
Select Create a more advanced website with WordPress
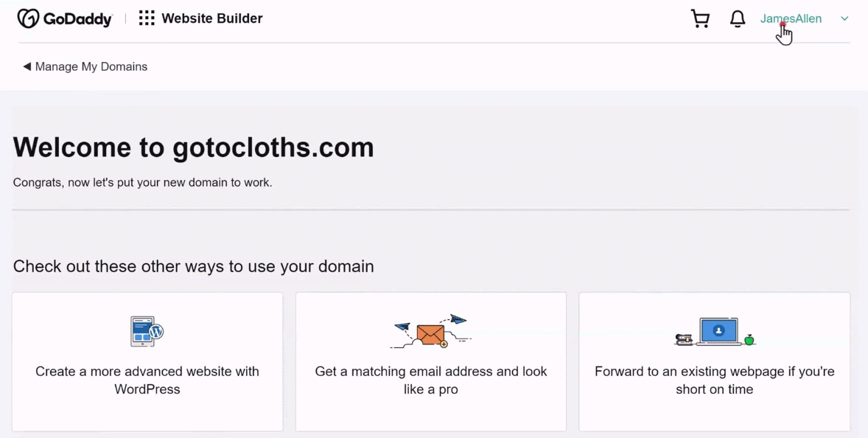coord(147,361)
